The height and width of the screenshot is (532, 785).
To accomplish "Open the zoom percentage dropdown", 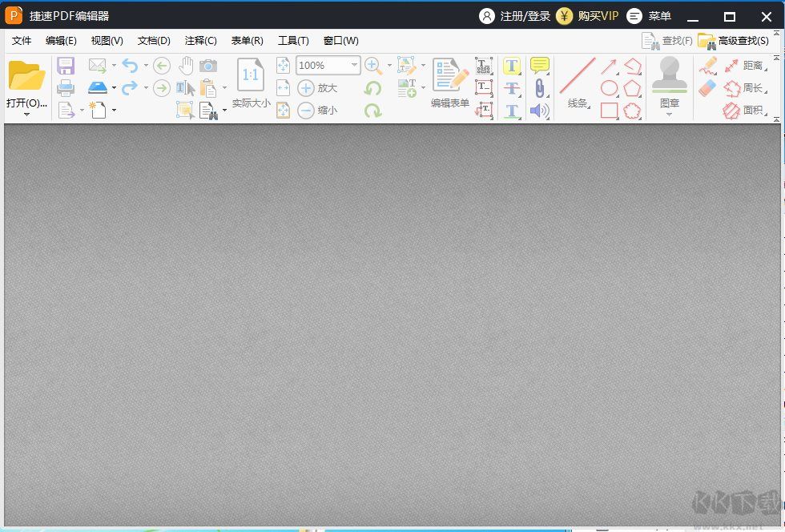I will point(352,65).
